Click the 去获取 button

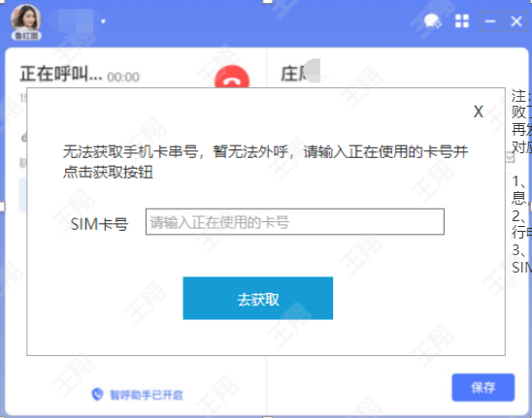coord(258,299)
